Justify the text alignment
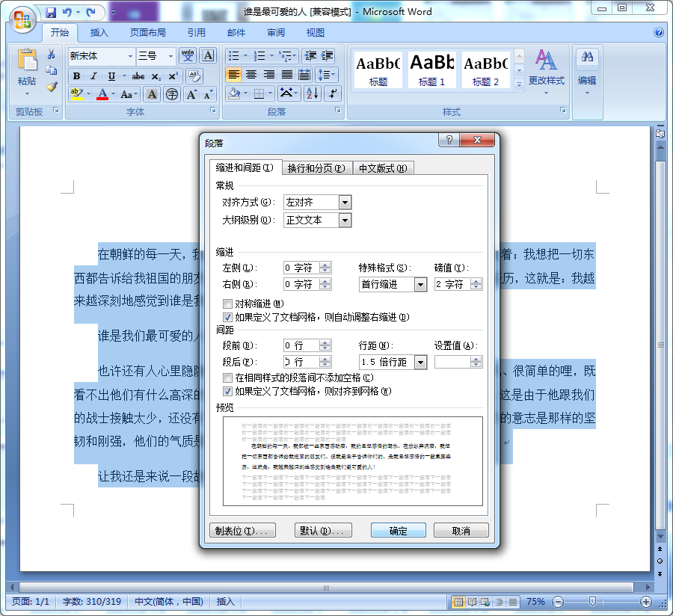 pyautogui.click(x=286, y=75)
